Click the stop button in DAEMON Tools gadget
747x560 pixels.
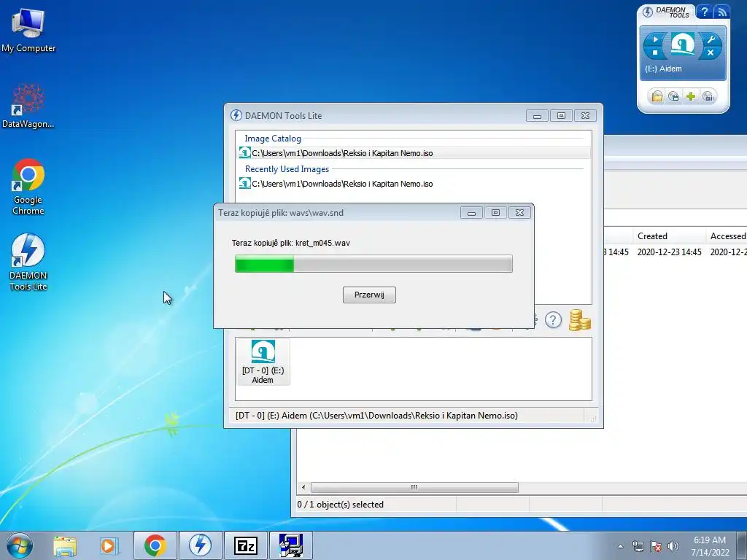coord(656,52)
